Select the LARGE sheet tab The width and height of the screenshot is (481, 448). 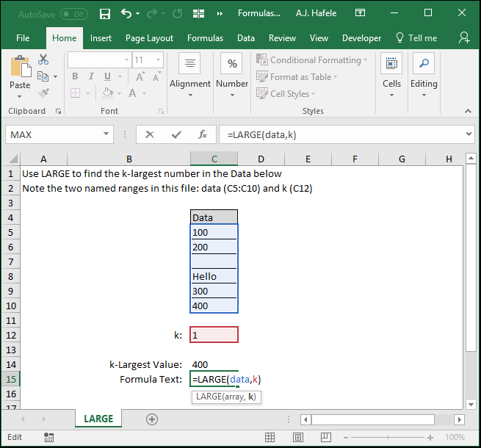(x=98, y=419)
